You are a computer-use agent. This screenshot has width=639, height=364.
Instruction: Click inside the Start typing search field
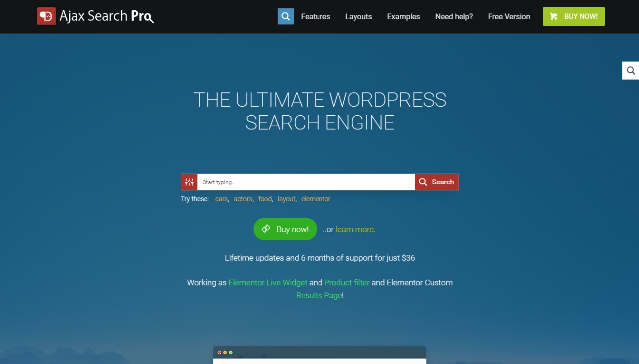tap(300, 182)
